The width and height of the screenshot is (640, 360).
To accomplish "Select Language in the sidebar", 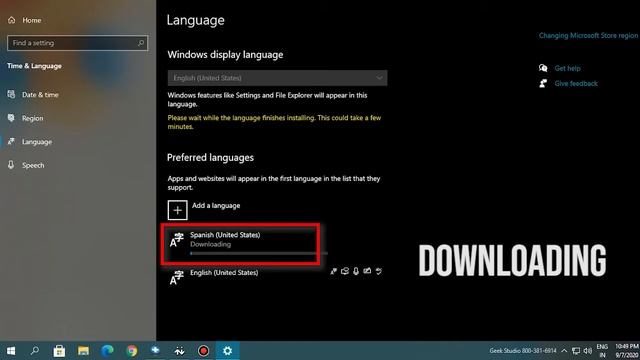I will (37, 142).
